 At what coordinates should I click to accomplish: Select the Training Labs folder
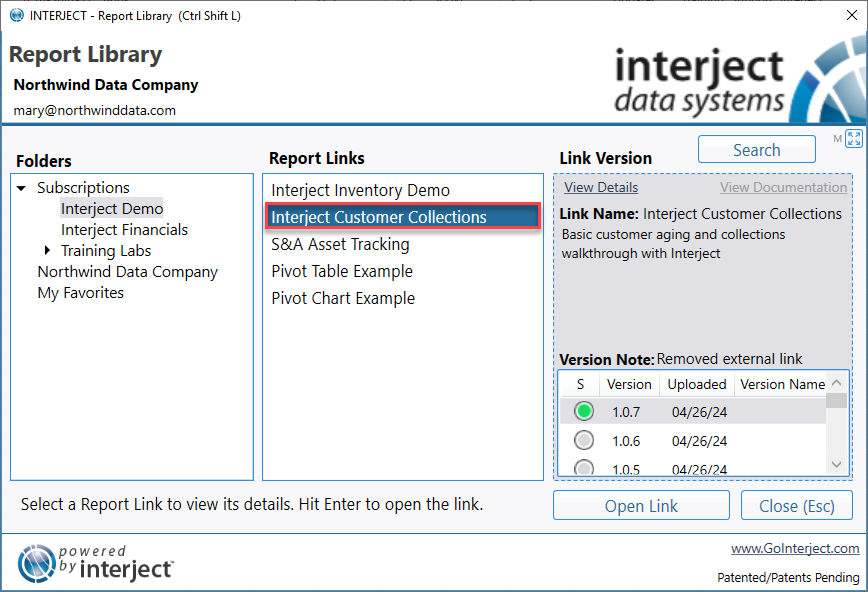pyautogui.click(x=106, y=251)
